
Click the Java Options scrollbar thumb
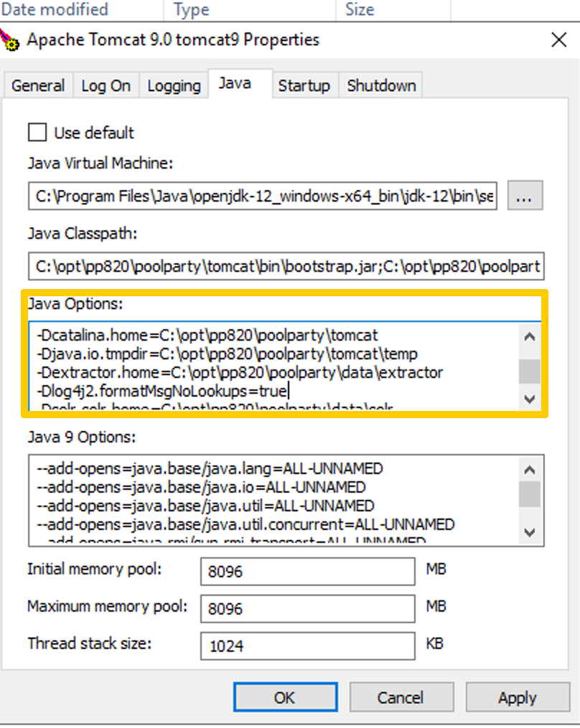tap(529, 371)
